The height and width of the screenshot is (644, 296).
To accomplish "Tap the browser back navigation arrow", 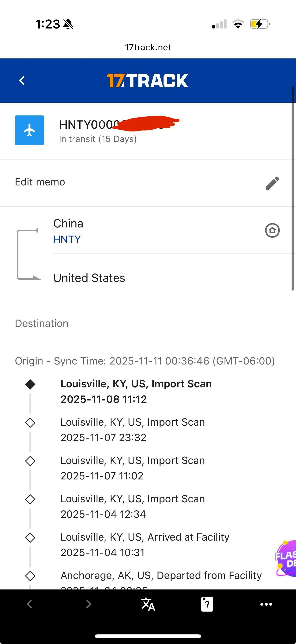I will pyautogui.click(x=29, y=604).
